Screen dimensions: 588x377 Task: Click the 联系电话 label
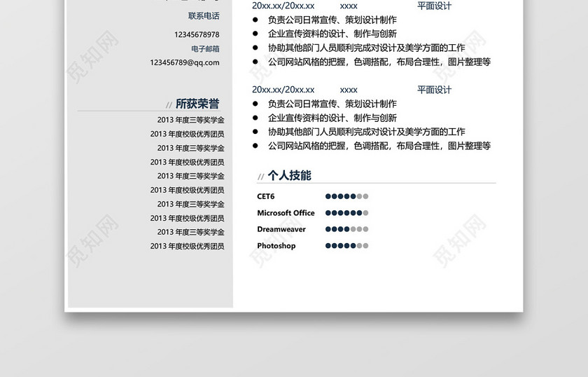(x=204, y=16)
